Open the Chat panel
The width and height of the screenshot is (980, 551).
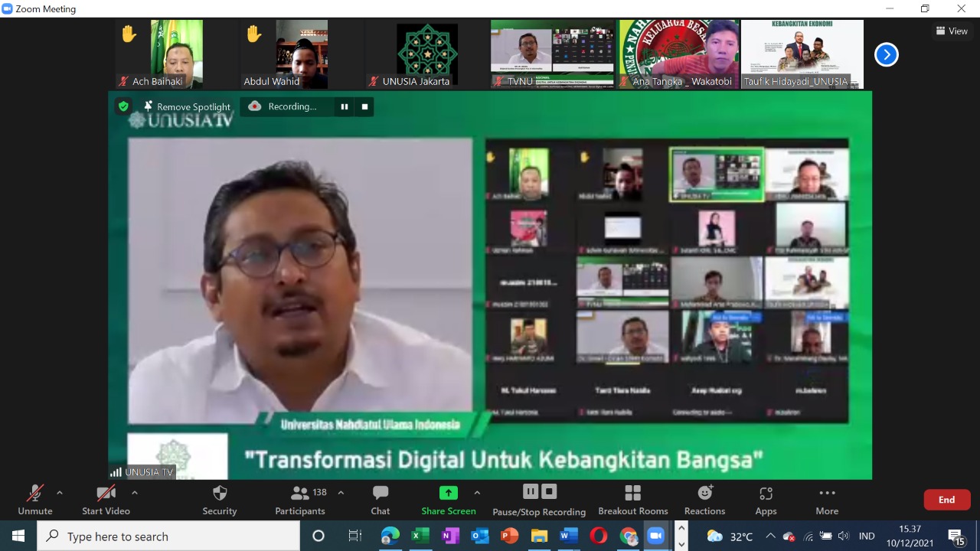[380, 498]
